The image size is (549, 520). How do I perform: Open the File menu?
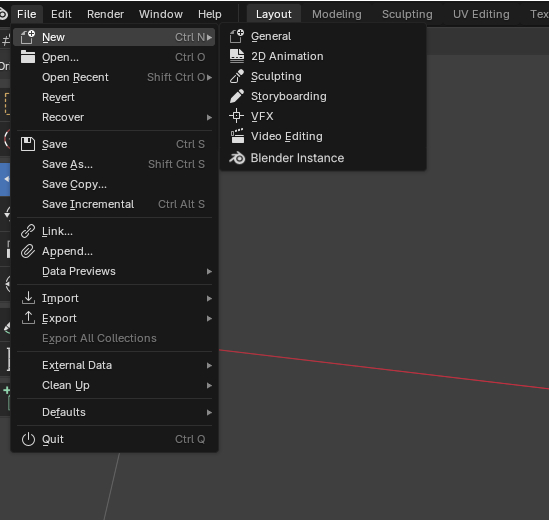tap(27, 14)
